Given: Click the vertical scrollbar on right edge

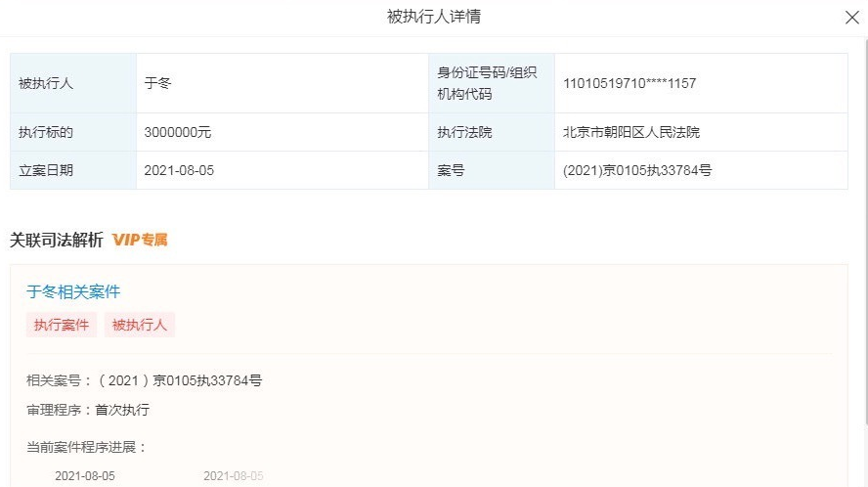Looking at the screenshot, I should pyautogui.click(x=866, y=233).
